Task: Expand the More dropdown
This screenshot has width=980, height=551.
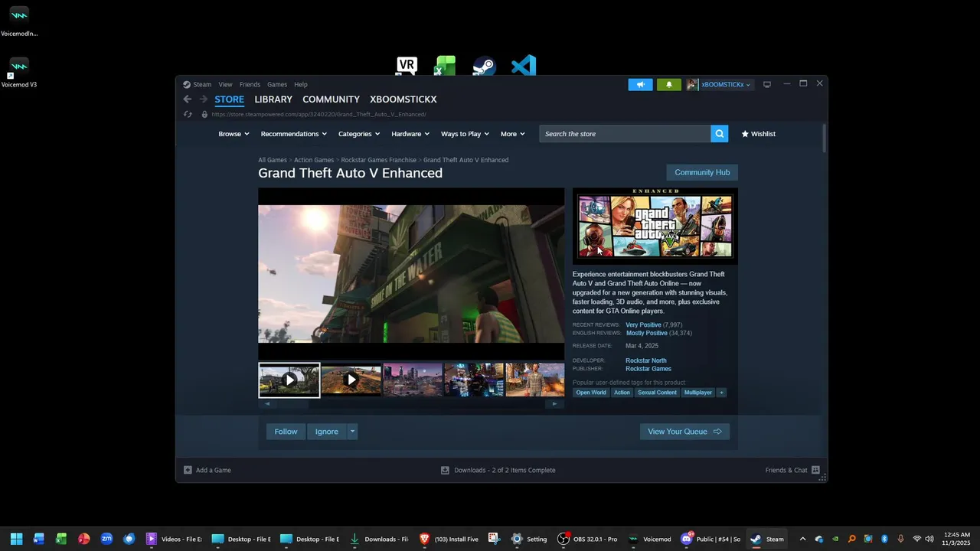Action: pos(513,134)
